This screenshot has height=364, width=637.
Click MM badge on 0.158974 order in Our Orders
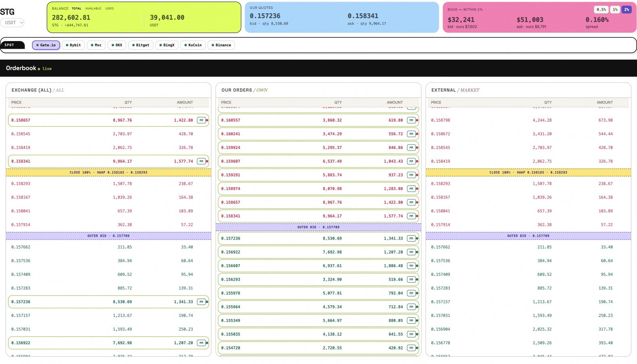pyautogui.click(x=411, y=188)
